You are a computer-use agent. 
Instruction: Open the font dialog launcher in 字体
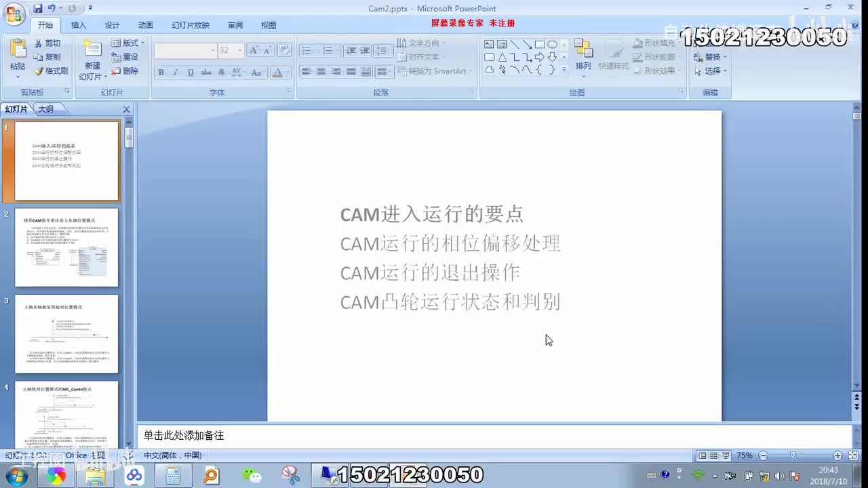click(289, 91)
